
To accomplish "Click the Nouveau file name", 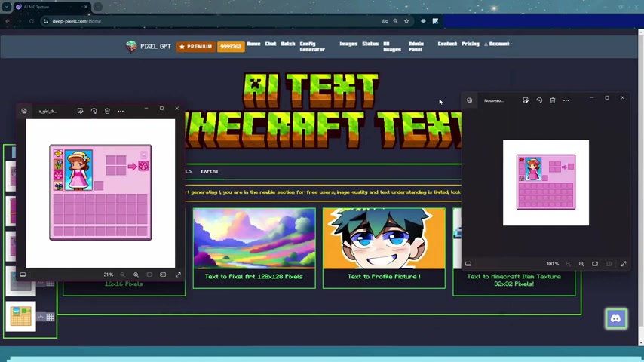I will tap(494, 100).
